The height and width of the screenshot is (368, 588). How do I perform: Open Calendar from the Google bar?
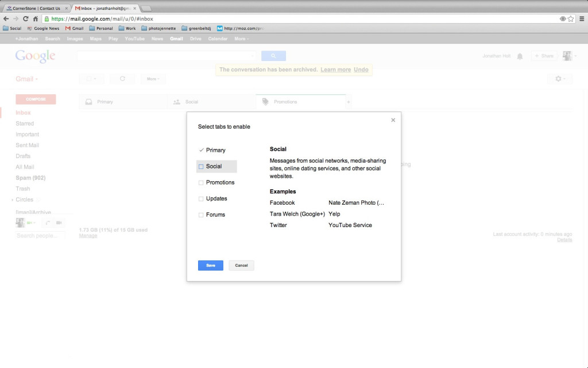click(x=218, y=39)
